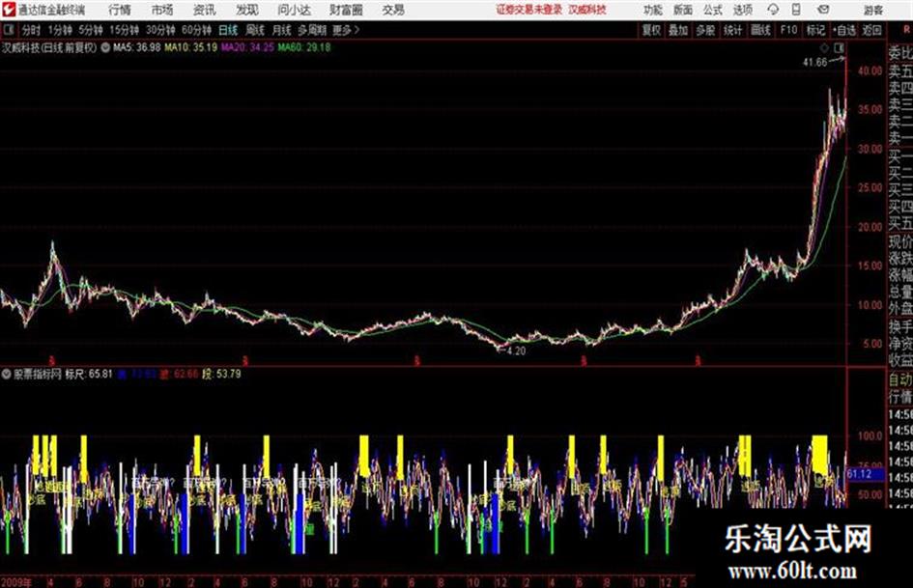Screen dimensions: 913x588
Task: Click the 叠加 overlay button
Action: (678, 30)
